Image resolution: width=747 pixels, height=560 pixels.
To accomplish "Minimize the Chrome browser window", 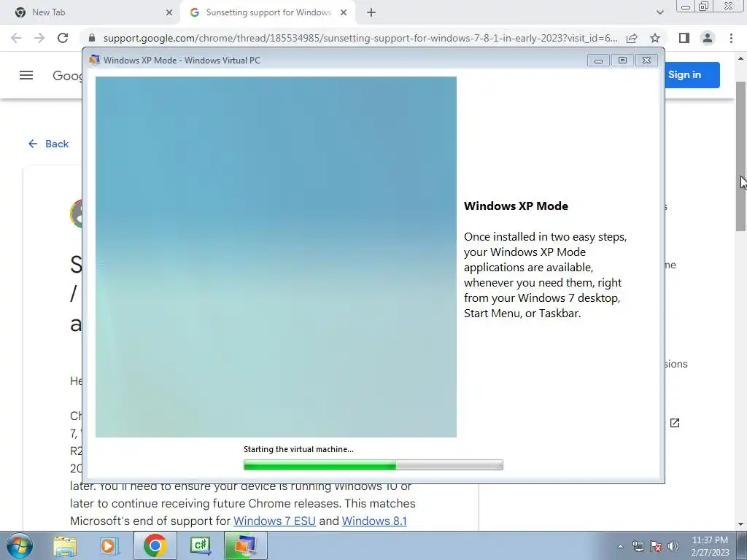I will point(686,7).
